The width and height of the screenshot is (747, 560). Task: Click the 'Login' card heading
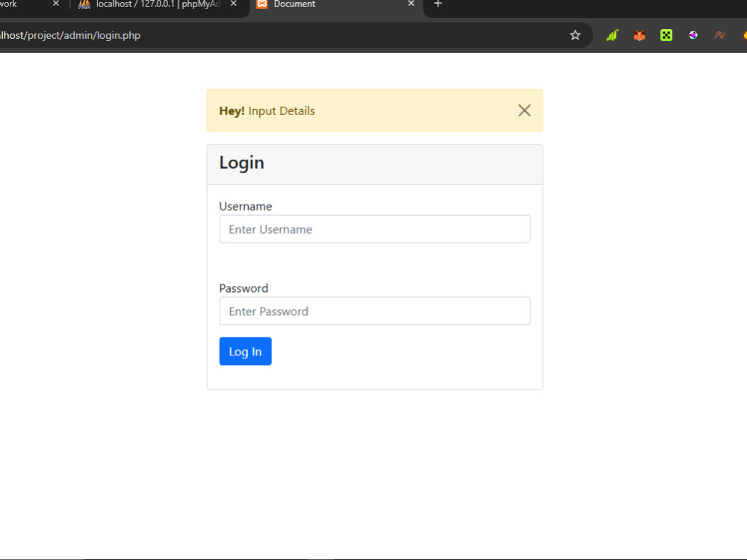pos(241,162)
